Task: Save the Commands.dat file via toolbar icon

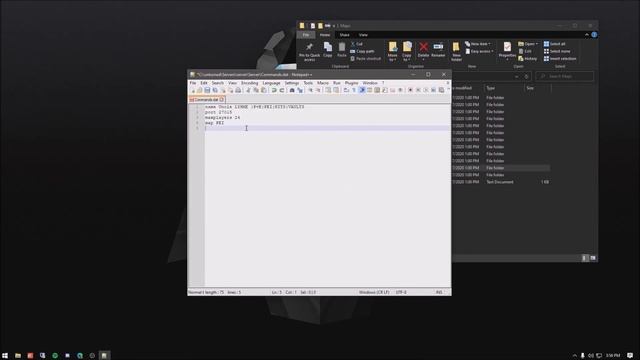Action: pos(207,90)
